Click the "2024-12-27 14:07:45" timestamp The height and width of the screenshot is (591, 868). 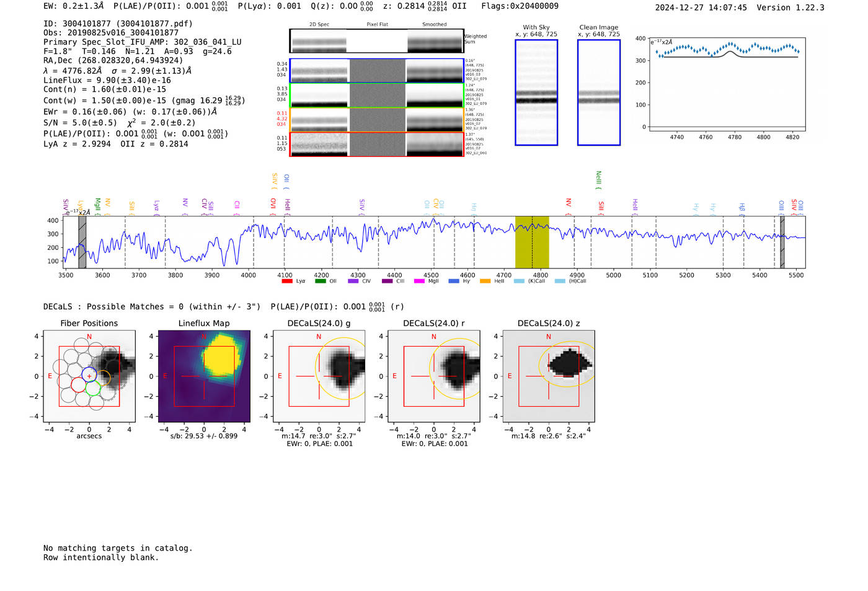tap(701, 7)
